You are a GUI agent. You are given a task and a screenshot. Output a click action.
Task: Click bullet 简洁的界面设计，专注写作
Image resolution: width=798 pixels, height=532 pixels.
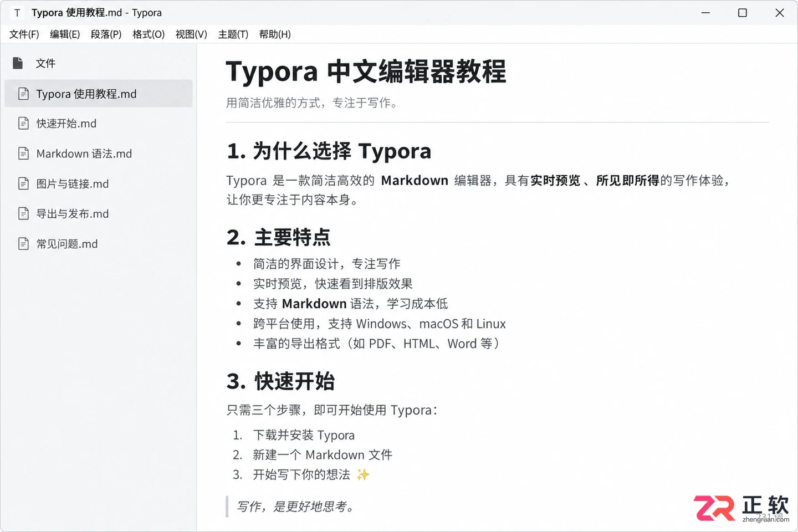[x=327, y=264]
